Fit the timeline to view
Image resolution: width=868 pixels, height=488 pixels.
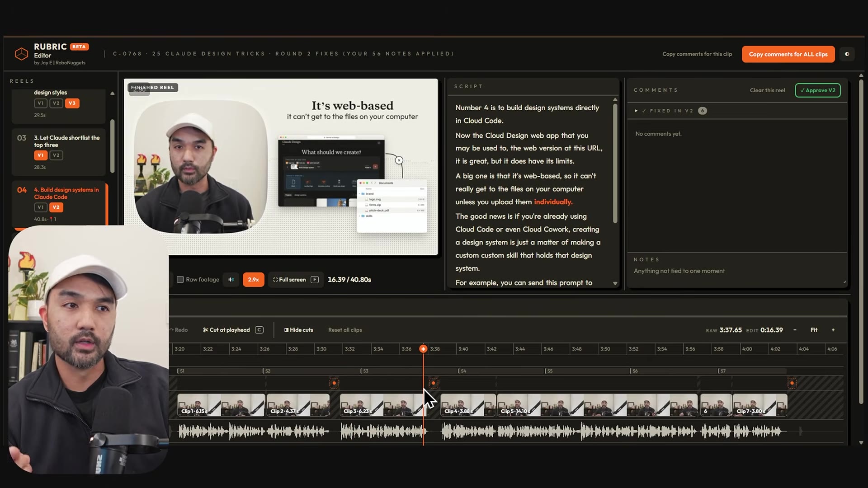(x=814, y=330)
